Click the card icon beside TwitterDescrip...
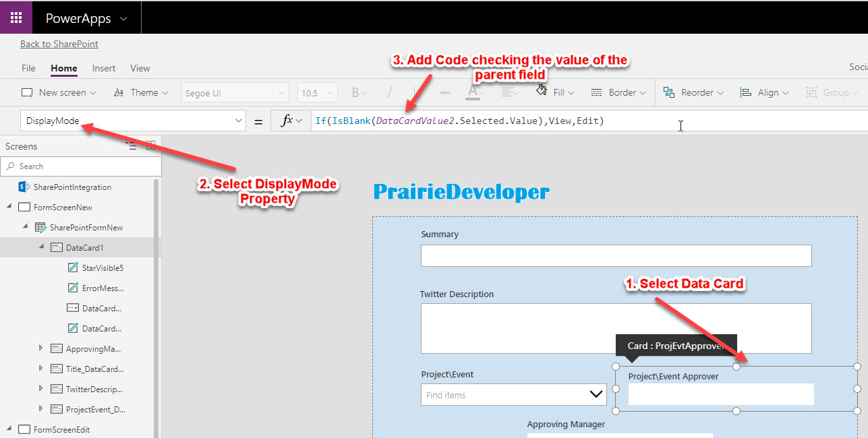 click(57, 389)
